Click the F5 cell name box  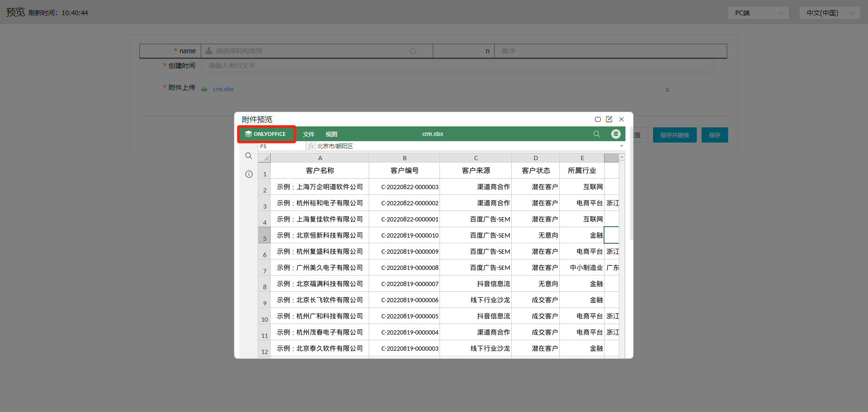(x=281, y=146)
